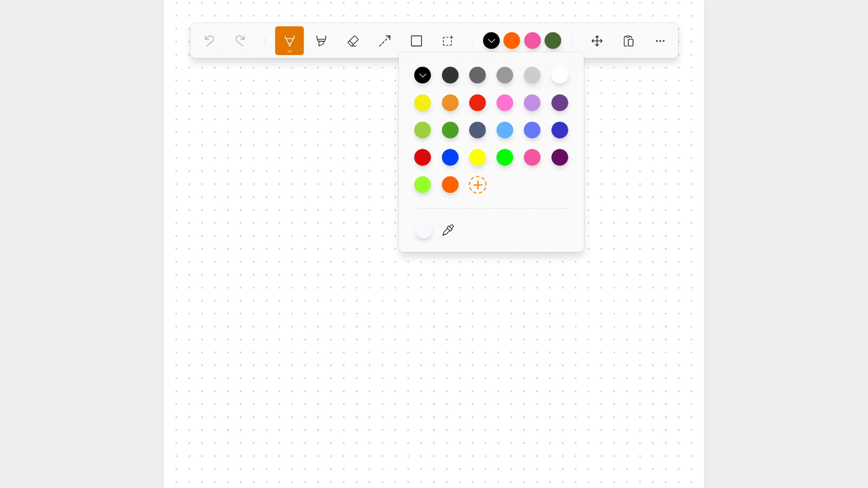Undo the last stroke
This screenshot has height=488, width=868.
209,41
